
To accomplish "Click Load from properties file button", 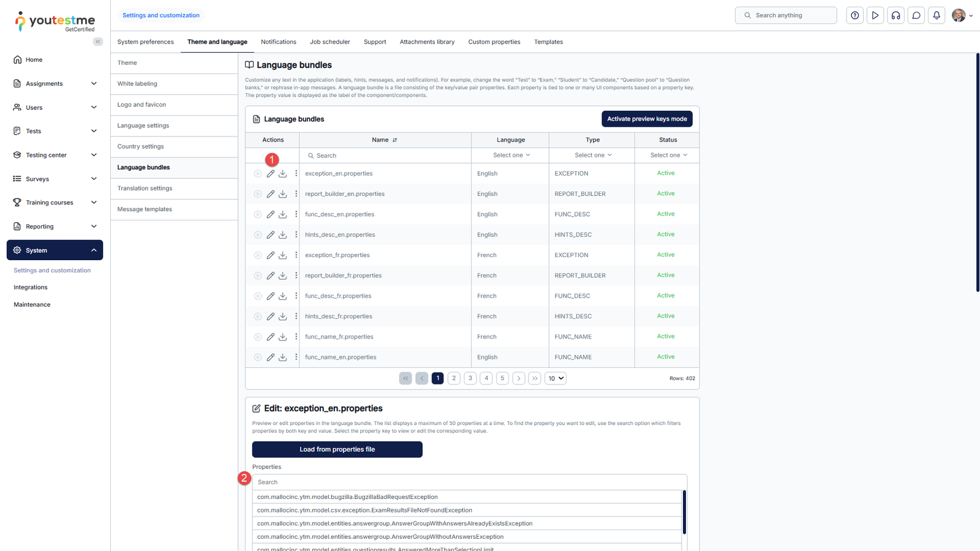I will click(x=337, y=449).
